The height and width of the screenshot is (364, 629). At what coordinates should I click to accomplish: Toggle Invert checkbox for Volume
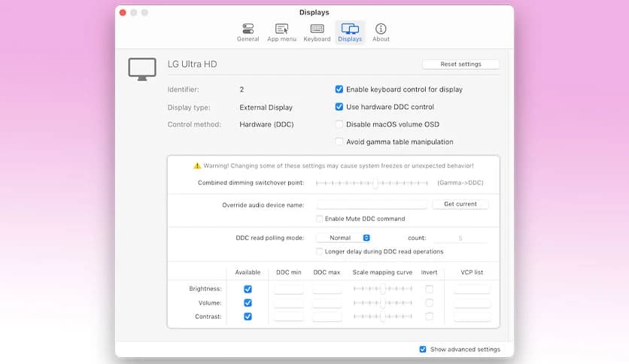[430, 302]
